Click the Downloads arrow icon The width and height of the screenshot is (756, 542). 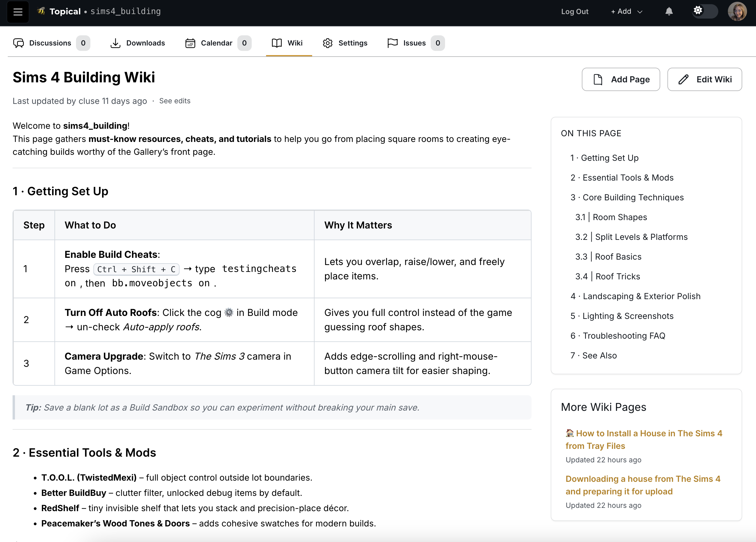click(115, 43)
